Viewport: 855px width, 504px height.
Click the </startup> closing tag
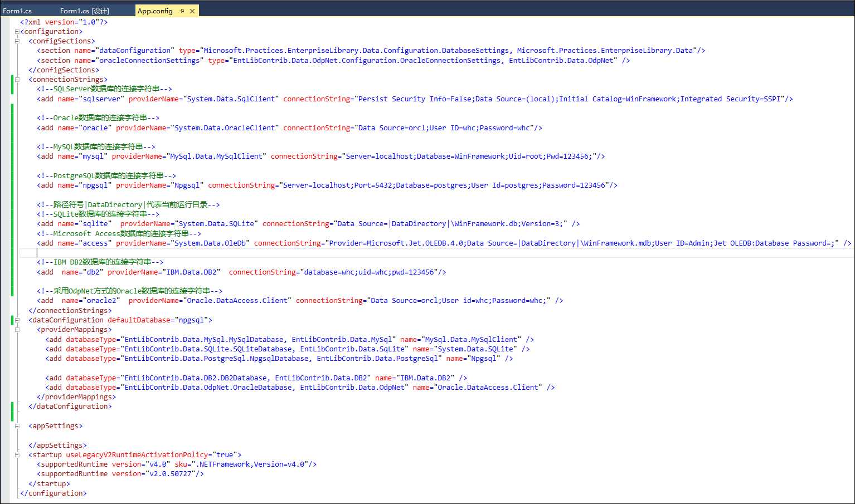(49, 484)
